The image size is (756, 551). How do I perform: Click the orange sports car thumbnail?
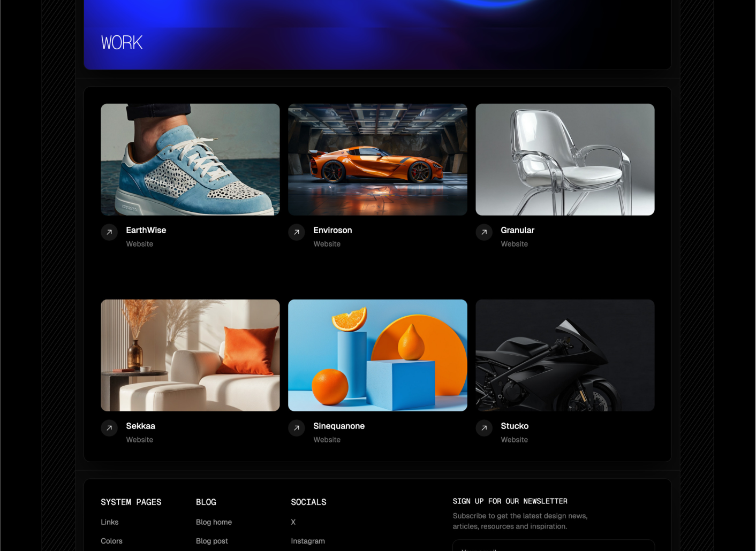coord(377,159)
